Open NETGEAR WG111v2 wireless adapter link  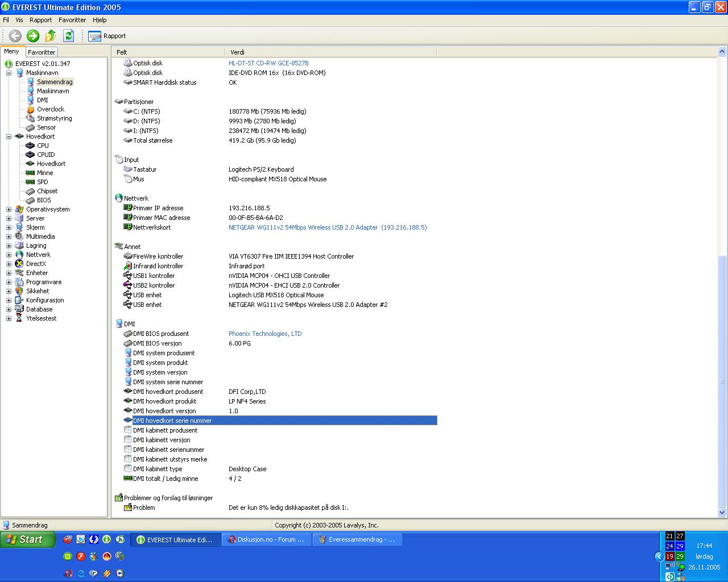pyautogui.click(x=328, y=227)
